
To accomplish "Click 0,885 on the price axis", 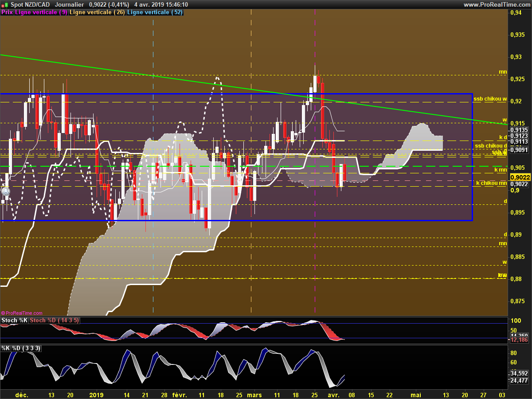I will coord(517,257).
